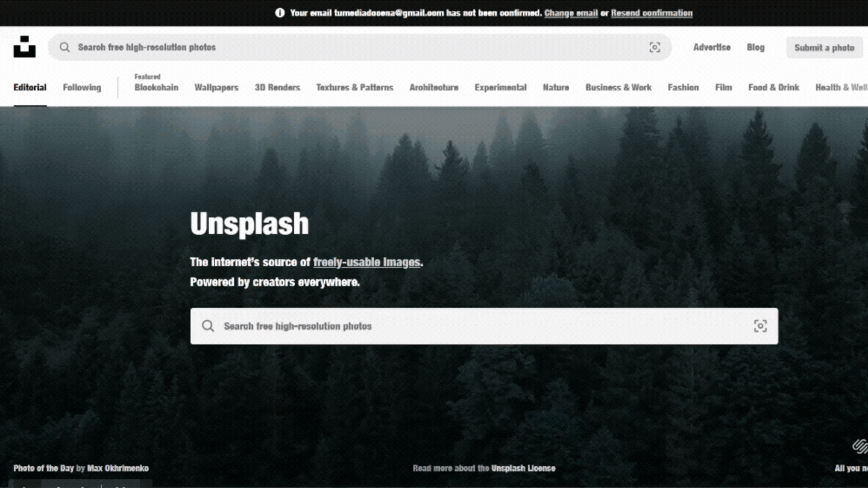Click the Change email link

point(571,13)
